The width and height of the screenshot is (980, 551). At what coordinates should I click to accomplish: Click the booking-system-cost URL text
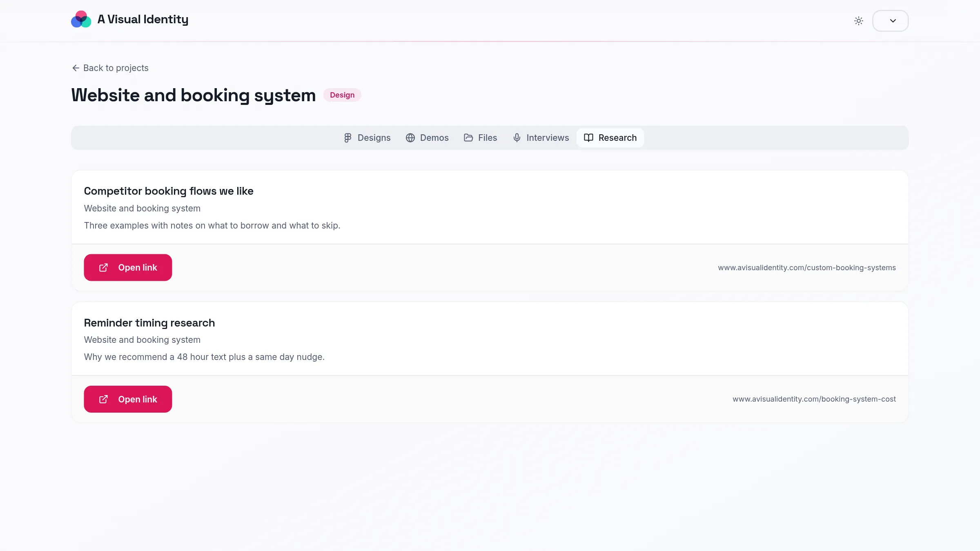pyautogui.click(x=814, y=399)
